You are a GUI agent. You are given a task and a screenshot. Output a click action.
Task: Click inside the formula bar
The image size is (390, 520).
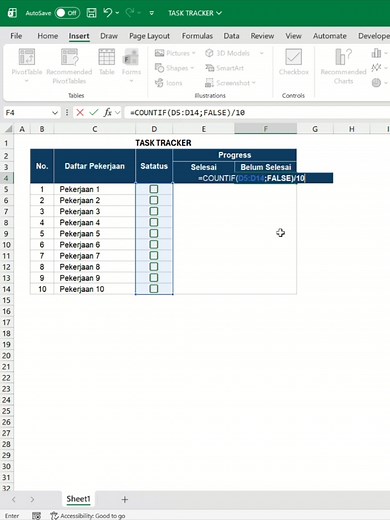pyautogui.click(x=257, y=113)
